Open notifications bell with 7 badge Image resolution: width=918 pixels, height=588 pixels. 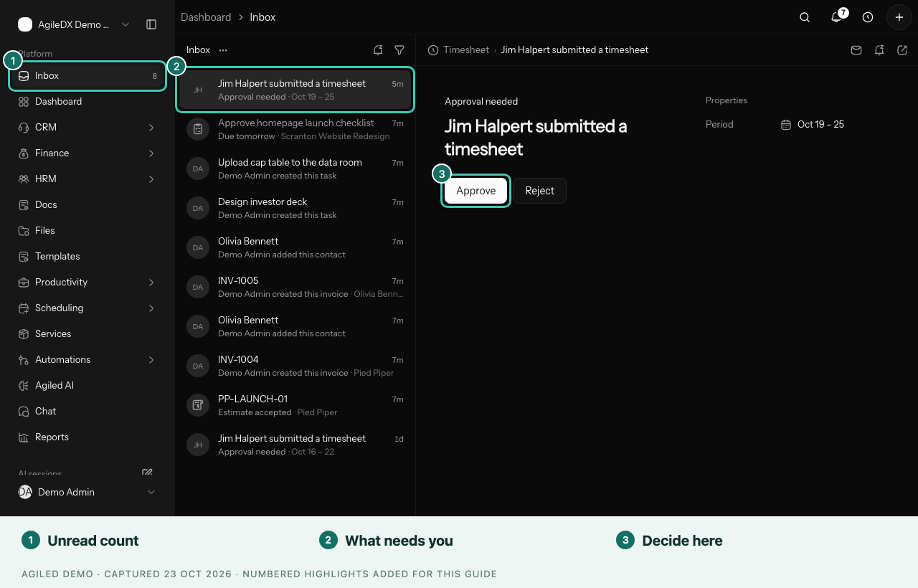pyautogui.click(x=836, y=17)
